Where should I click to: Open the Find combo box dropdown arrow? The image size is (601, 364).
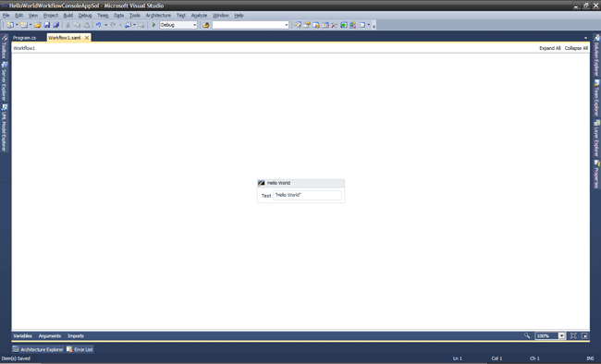(x=287, y=25)
